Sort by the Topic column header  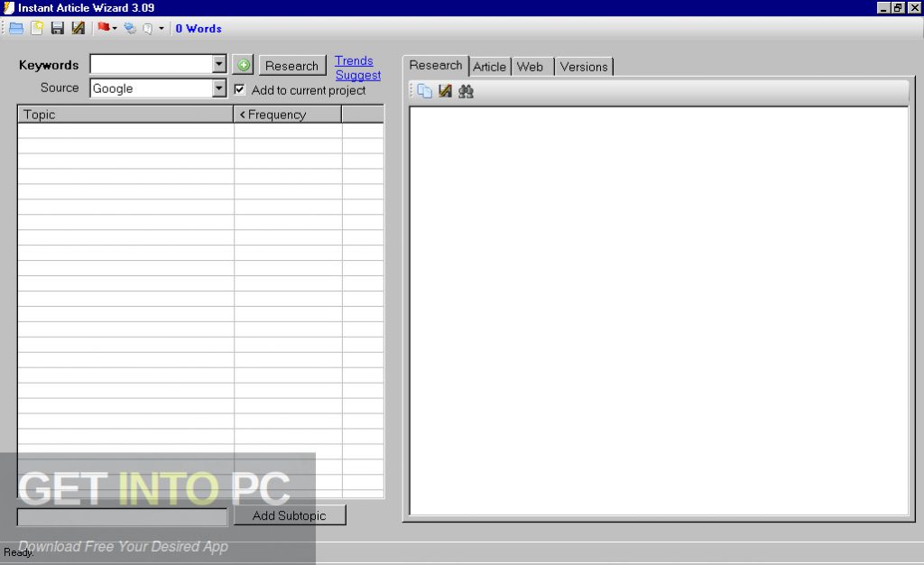click(x=125, y=115)
